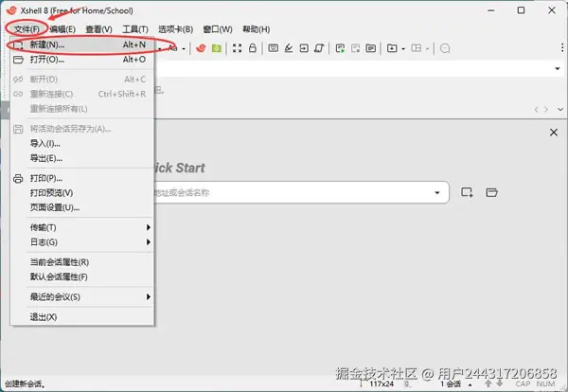
Task: Click the tab layout arrangement icon
Action: point(417,48)
